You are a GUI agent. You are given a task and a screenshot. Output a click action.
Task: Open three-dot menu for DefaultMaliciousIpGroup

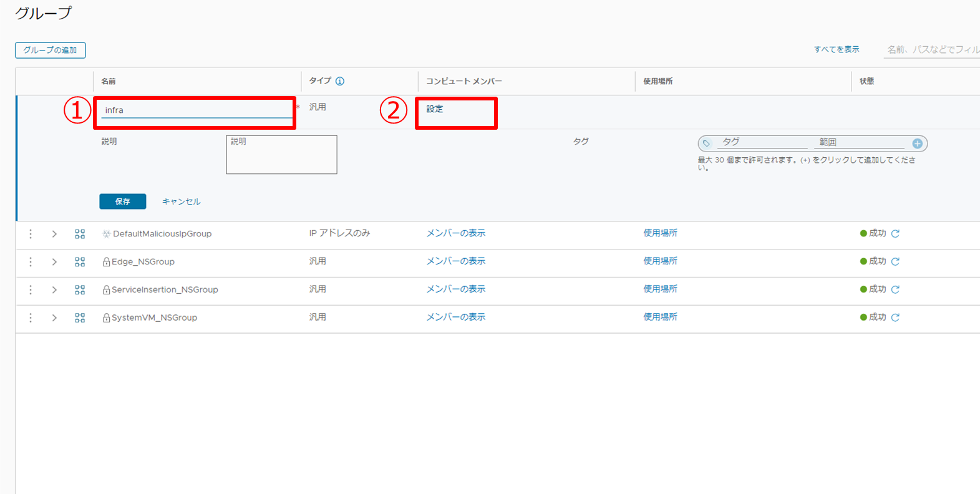[31, 234]
